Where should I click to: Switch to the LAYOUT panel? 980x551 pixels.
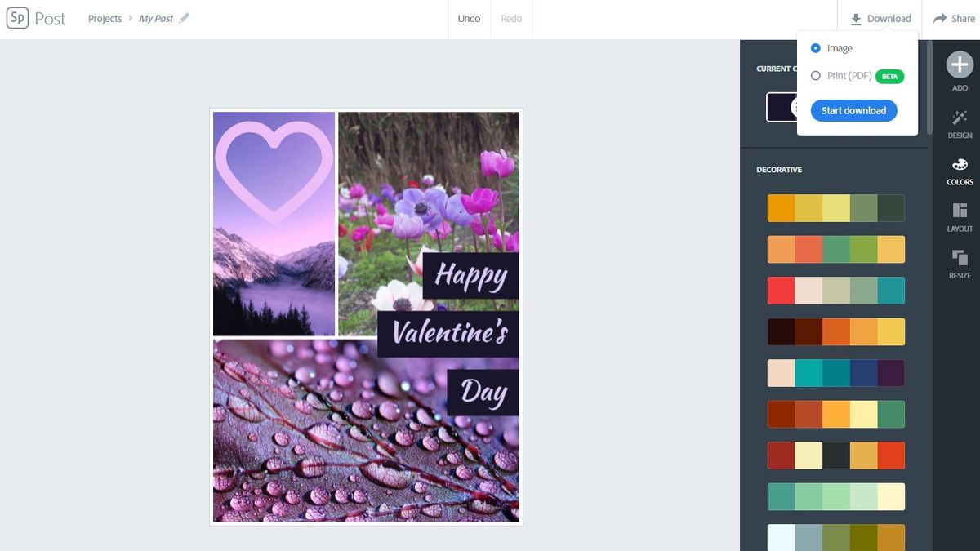[x=959, y=214]
